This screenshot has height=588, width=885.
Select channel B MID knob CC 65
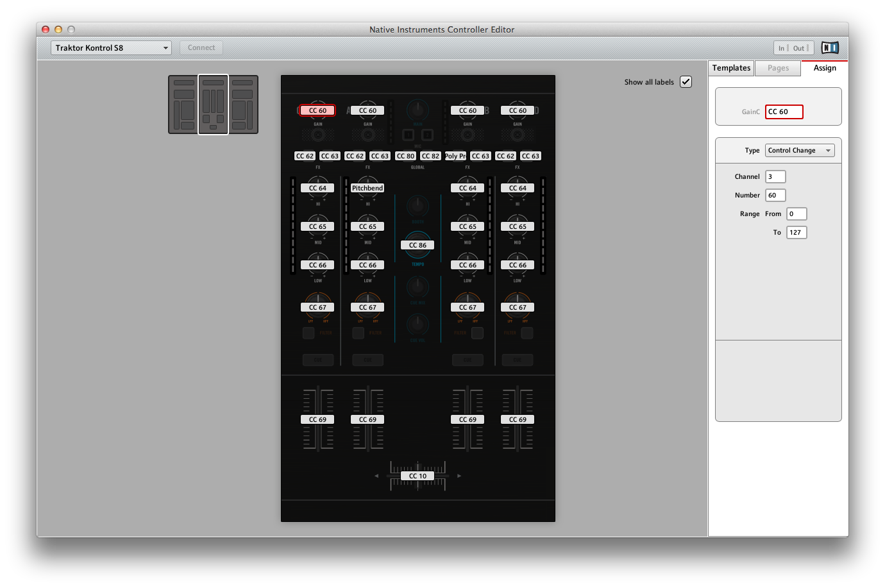point(468,226)
